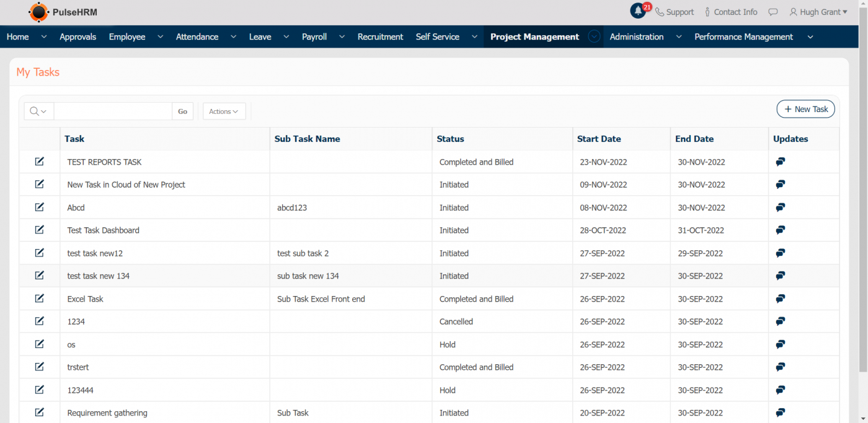
Task: Open updates for the 1234 task
Action: click(x=781, y=321)
